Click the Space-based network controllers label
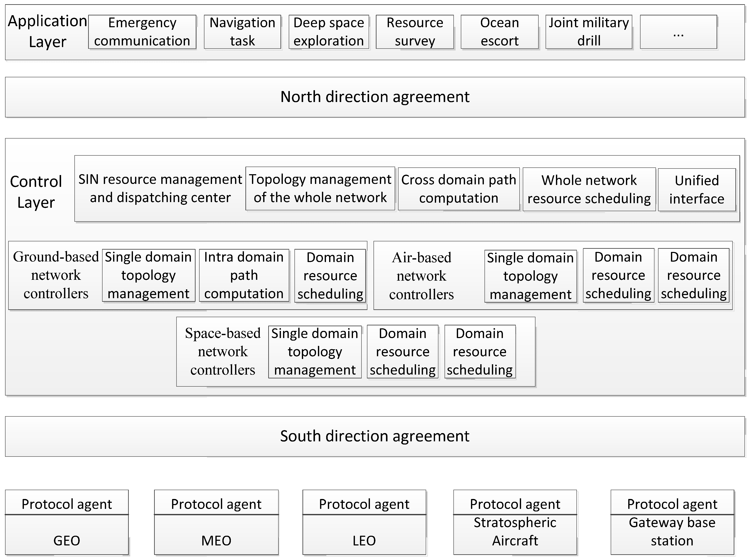 click(223, 352)
